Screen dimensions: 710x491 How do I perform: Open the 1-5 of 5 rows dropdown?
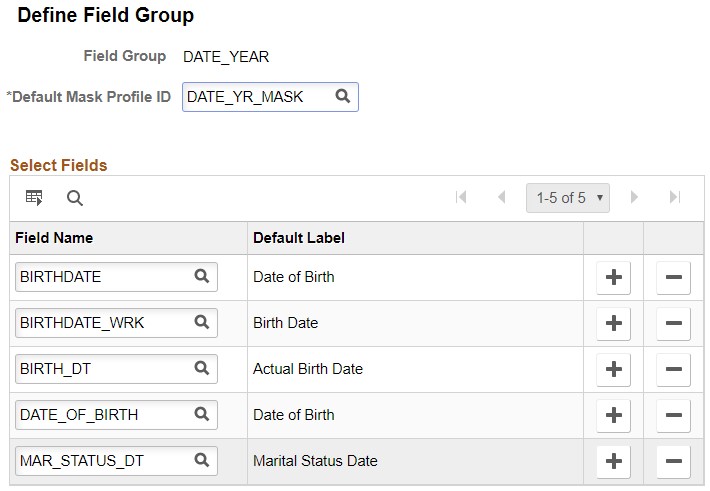point(567,198)
